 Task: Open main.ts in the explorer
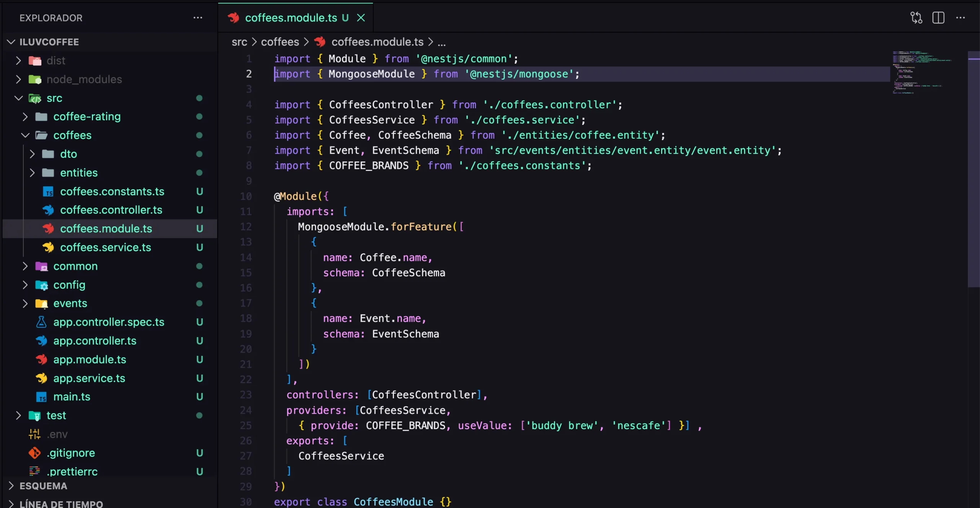[x=72, y=397]
